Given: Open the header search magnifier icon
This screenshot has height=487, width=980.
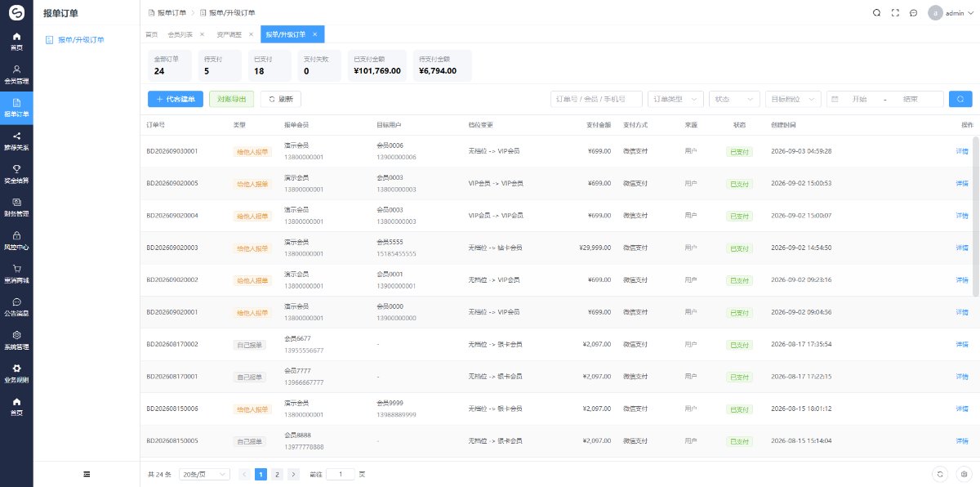Looking at the screenshot, I should [877, 13].
